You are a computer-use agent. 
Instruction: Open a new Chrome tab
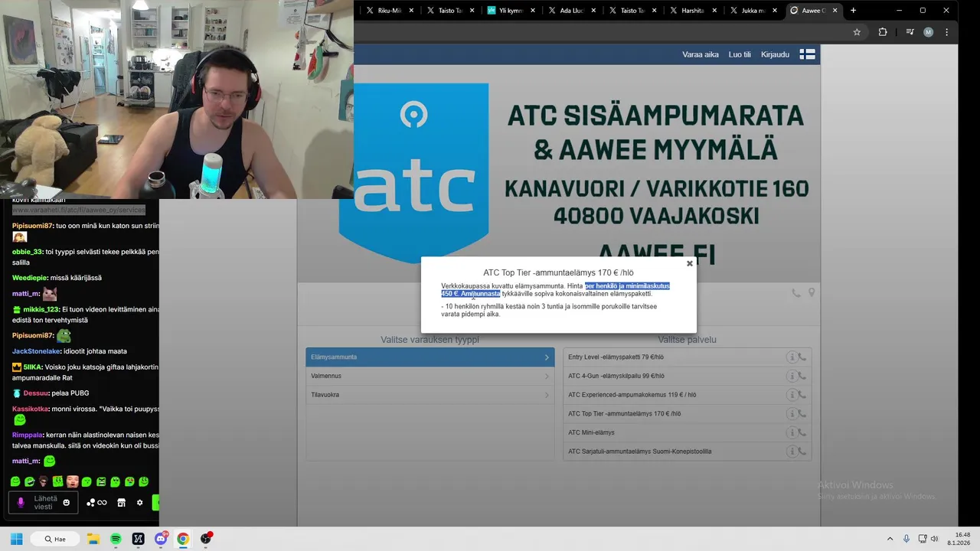[x=853, y=11]
